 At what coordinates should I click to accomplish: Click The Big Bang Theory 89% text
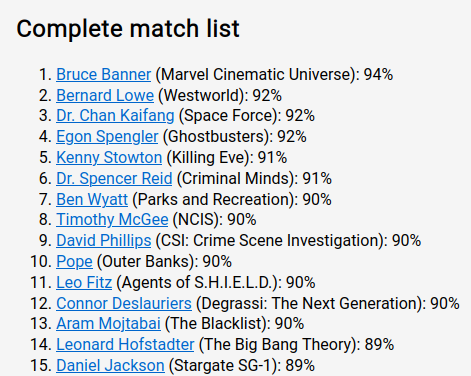pyautogui.click(x=296, y=345)
